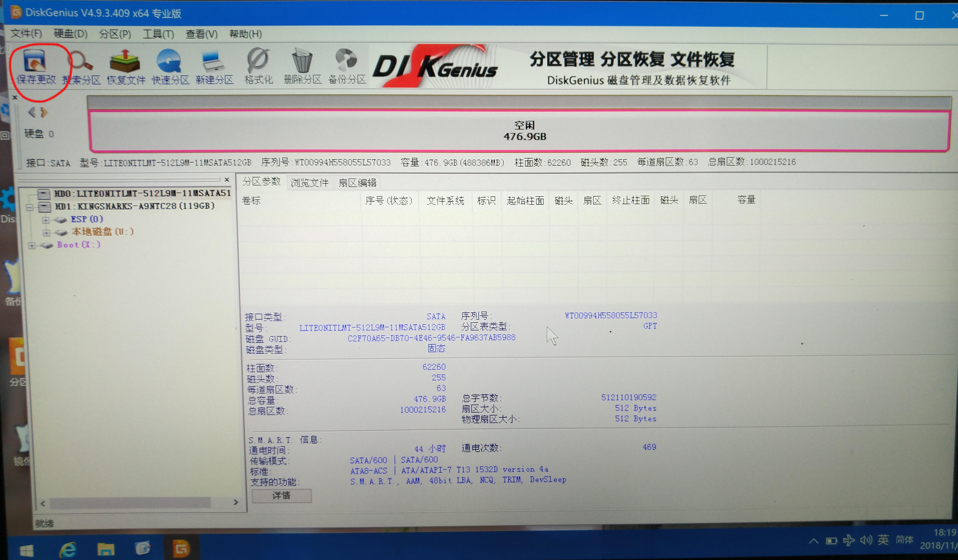Open the Windows Start menu
This screenshot has width=958, height=560.
pos(26,550)
